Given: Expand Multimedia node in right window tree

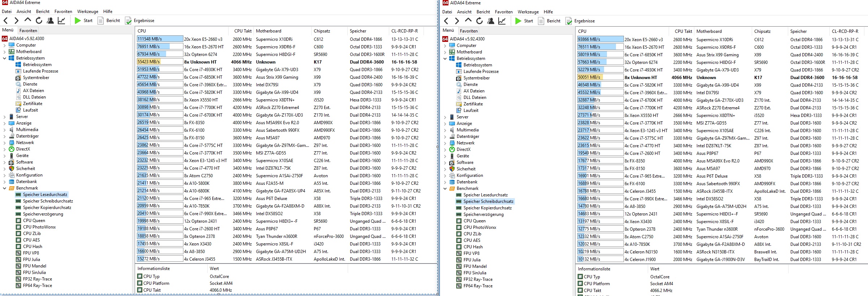Looking at the screenshot, I should point(445,130).
